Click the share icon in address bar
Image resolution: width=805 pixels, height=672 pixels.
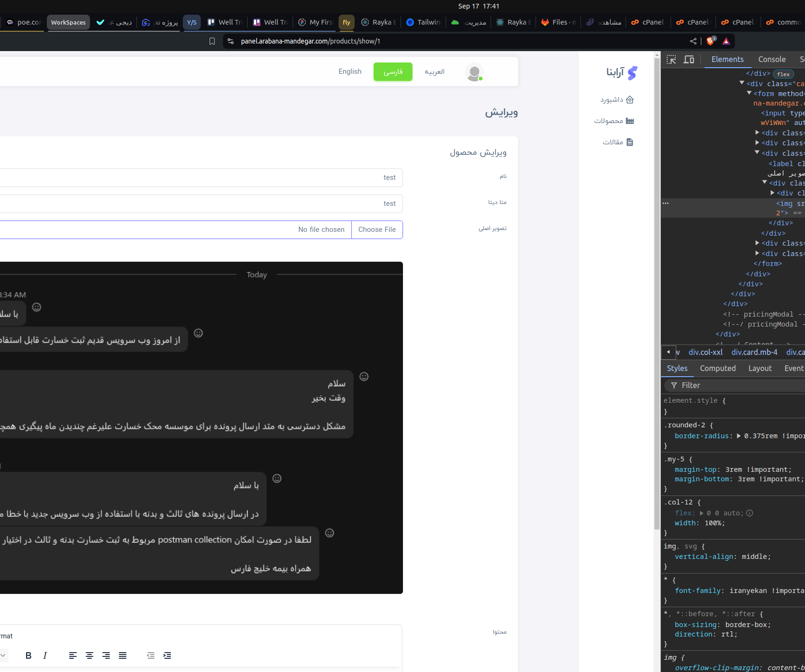693,41
